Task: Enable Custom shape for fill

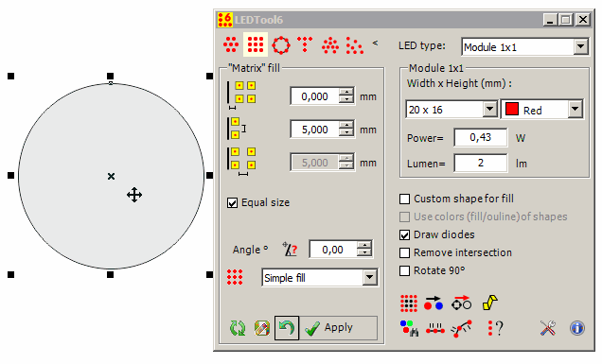Action: coord(404,199)
